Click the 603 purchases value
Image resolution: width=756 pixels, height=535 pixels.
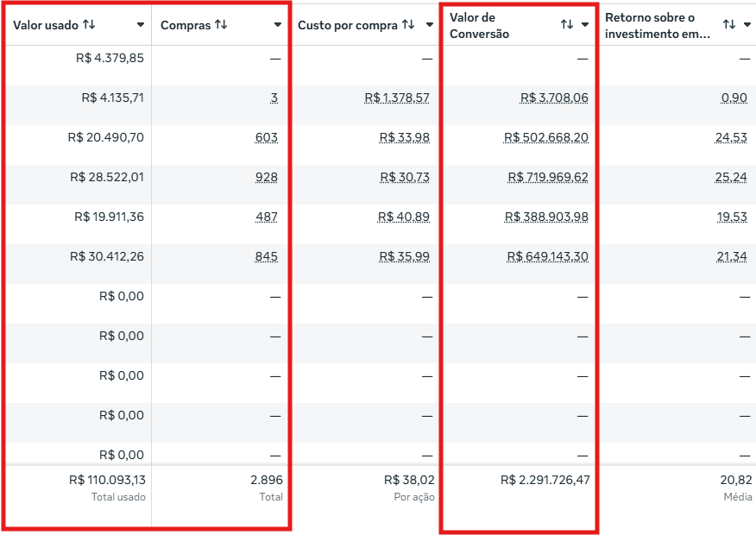pyautogui.click(x=267, y=137)
